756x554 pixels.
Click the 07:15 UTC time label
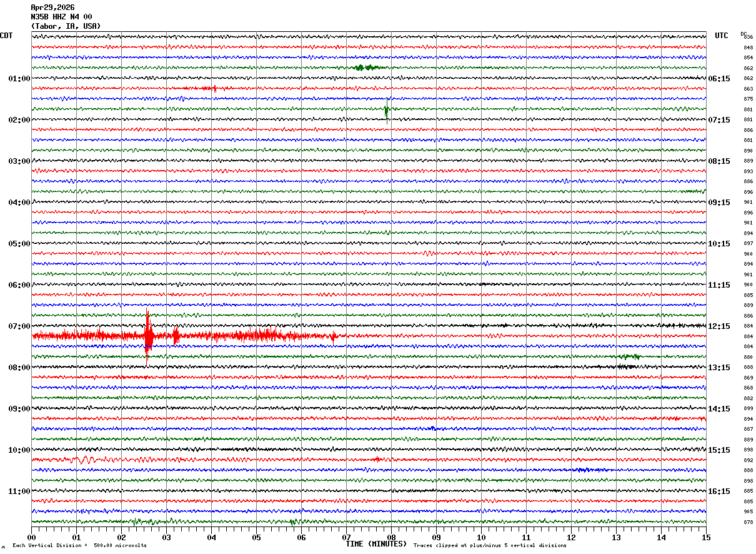719,120
